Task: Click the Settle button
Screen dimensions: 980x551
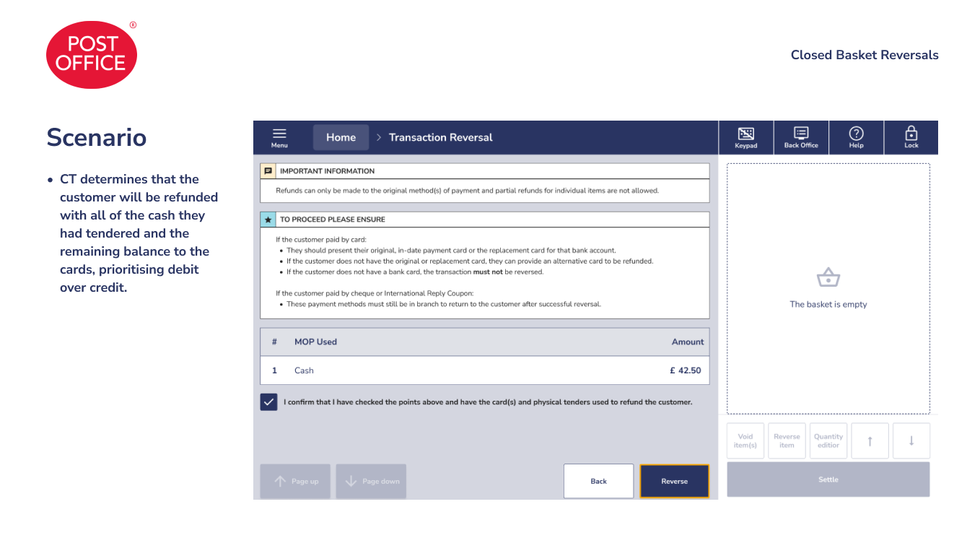Action: 828,480
